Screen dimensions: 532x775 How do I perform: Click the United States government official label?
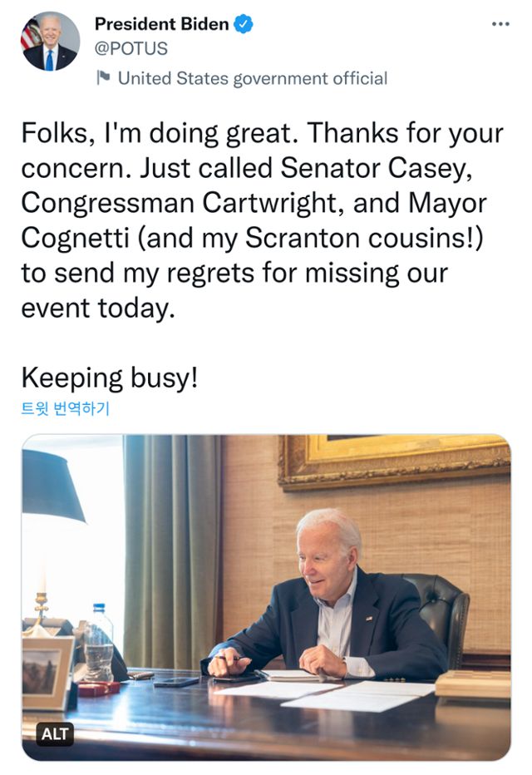click(x=253, y=78)
